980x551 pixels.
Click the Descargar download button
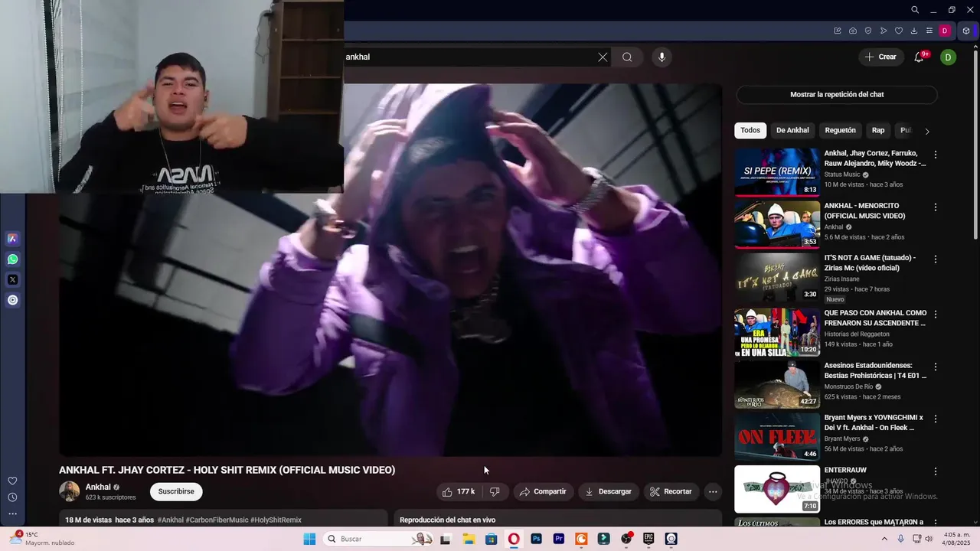pyautogui.click(x=608, y=491)
